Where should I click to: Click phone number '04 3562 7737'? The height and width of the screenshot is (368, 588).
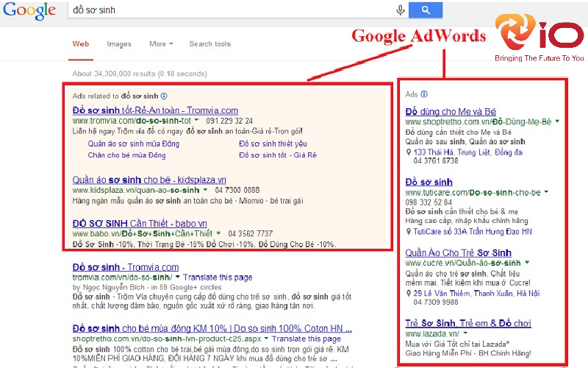click(251, 233)
